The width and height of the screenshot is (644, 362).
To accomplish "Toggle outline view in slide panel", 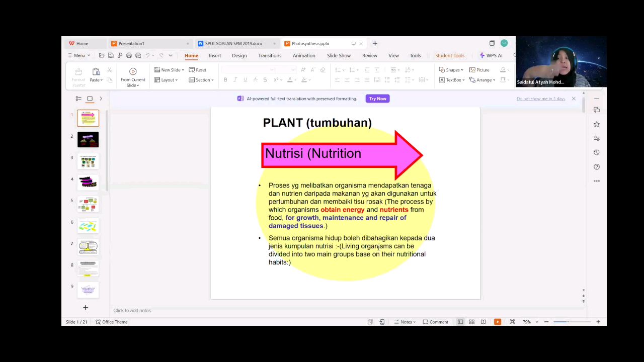I will pyautogui.click(x=78, y=99).
